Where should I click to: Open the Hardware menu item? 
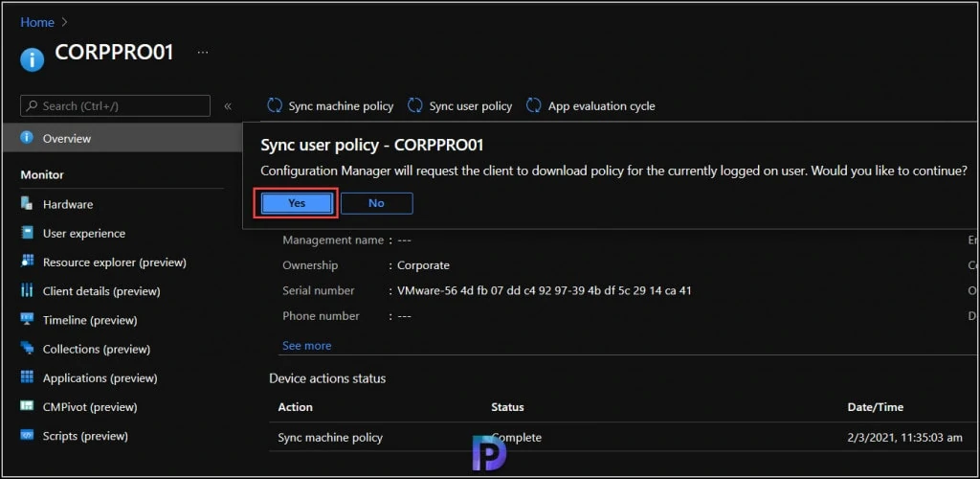coord(68,204)
